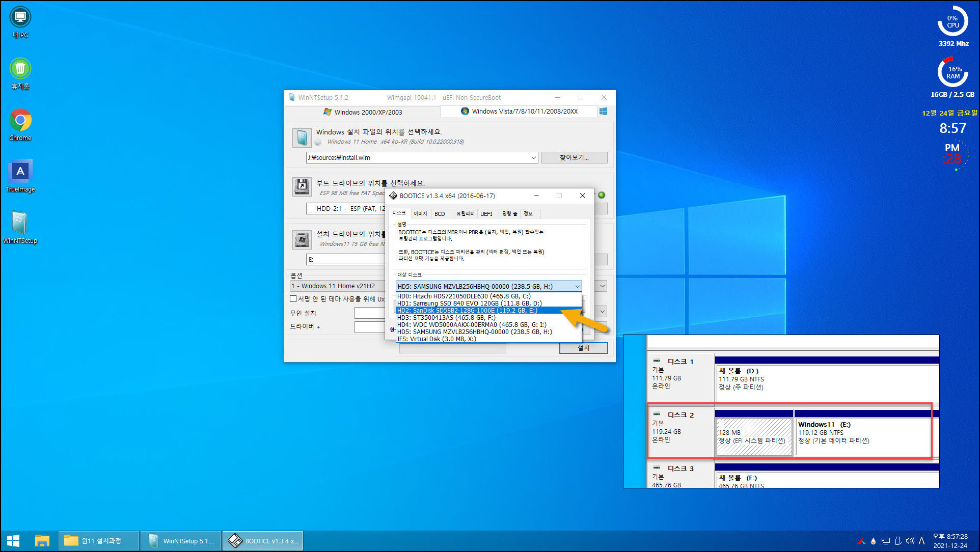Click the USB safely remove tray icon
This screenshot has height=552, width=980.
coord(899,541)
